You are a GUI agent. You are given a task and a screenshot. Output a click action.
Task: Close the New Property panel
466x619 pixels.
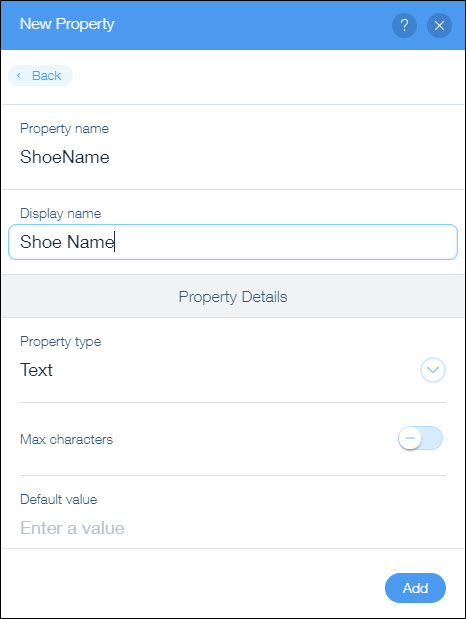(439, 26)
